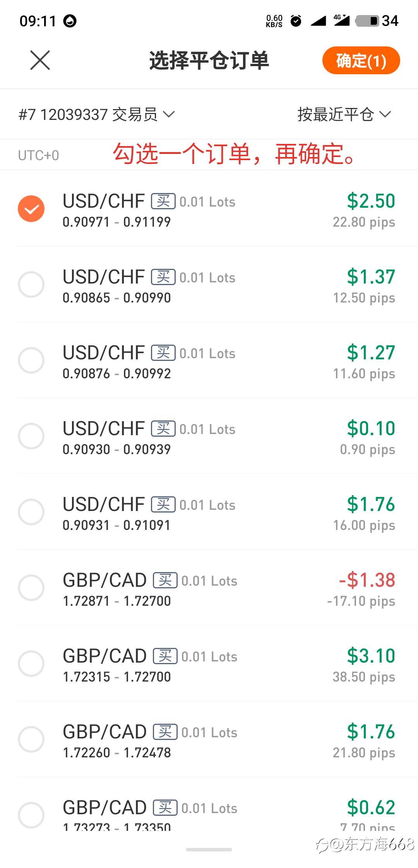Tap the orange 确定(1) confirm button

tap(361, 60)
